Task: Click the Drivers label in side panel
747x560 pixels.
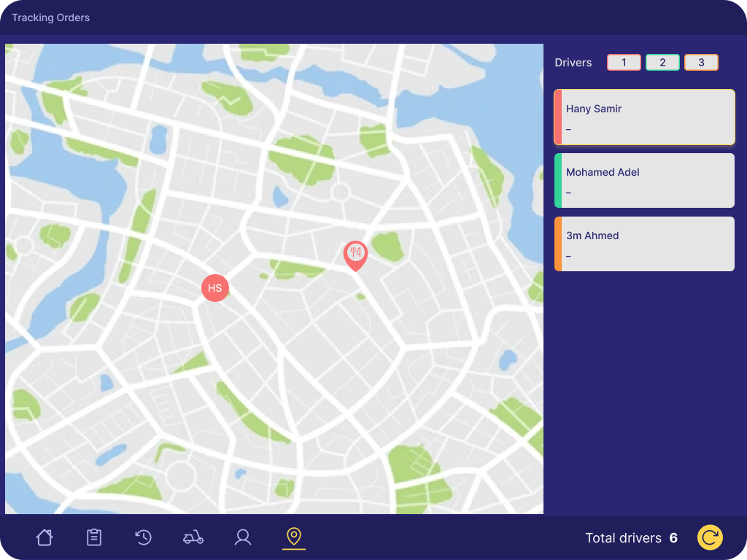Action: 573,63
